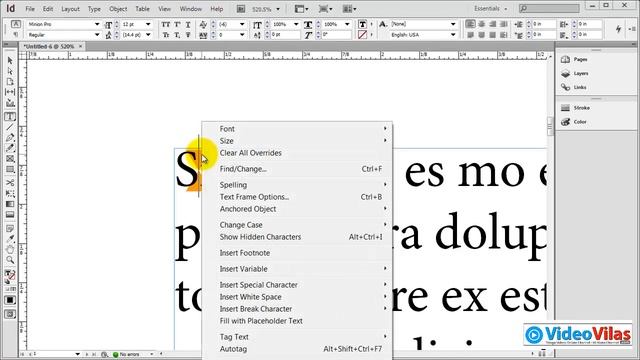The width and height of the screenshot is (640, 360).
Task: Close the Untitled-6 document tab
Action: point(80,47)
